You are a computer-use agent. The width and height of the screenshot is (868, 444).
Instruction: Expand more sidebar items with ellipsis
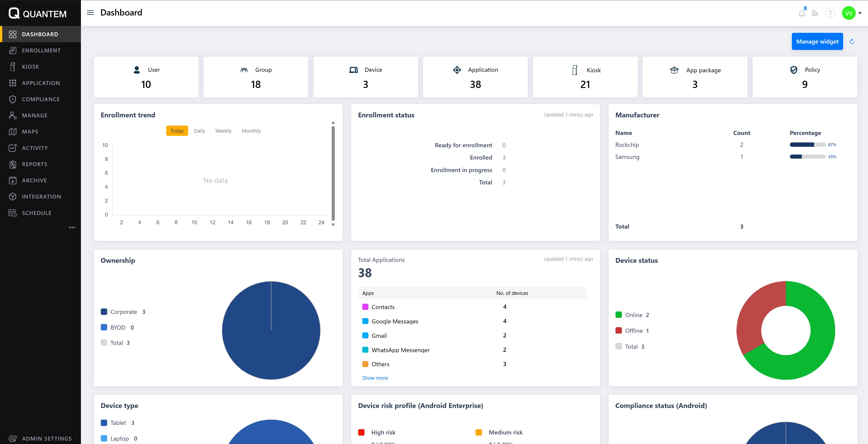pos(72,227)
